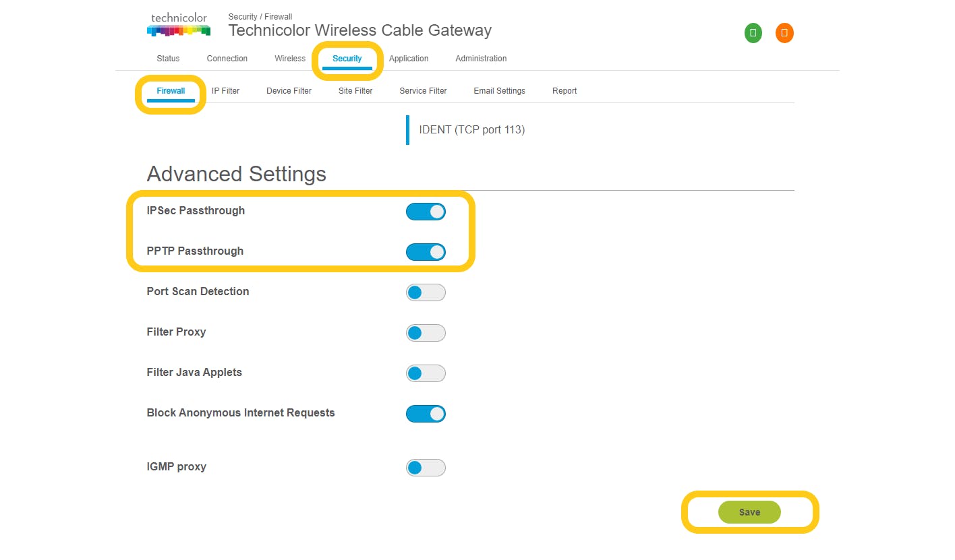
Task: Open the Email Settings sub-tab
Action: click(x=499, y=91)
